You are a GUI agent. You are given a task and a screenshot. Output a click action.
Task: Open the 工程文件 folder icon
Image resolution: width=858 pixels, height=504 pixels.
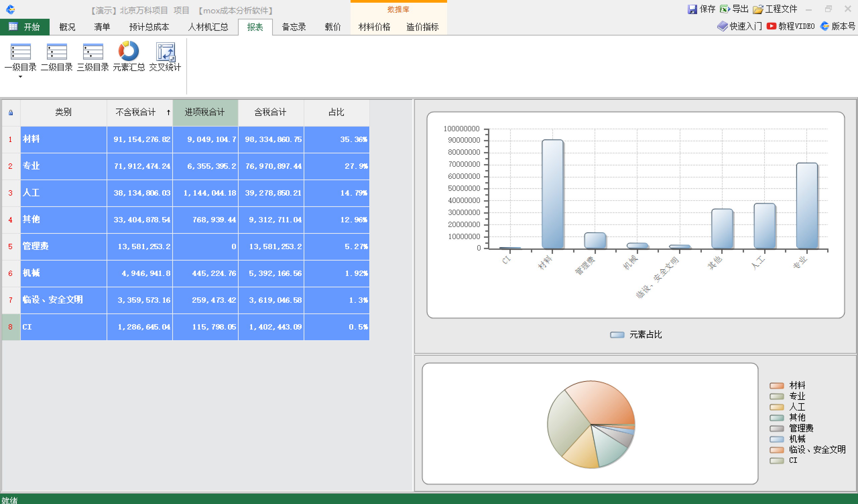click(757, 9)
